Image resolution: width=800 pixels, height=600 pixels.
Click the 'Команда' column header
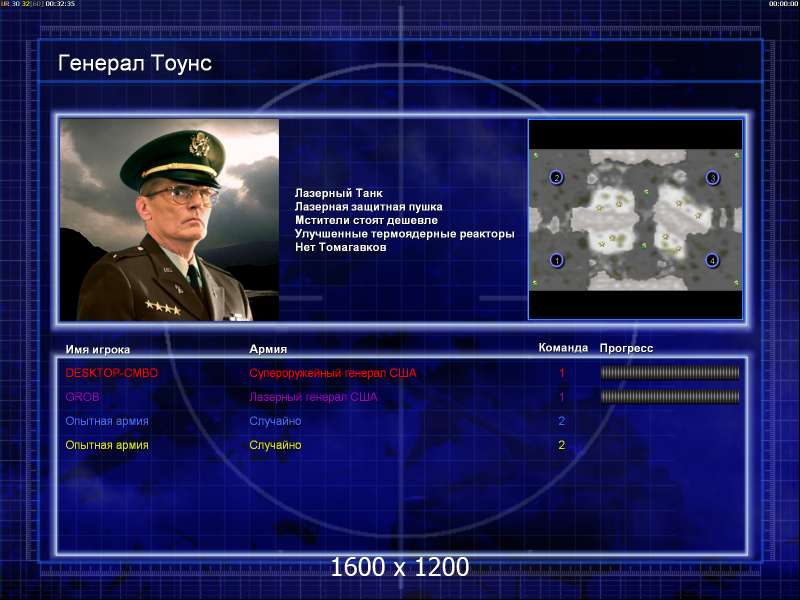[563, 347]
